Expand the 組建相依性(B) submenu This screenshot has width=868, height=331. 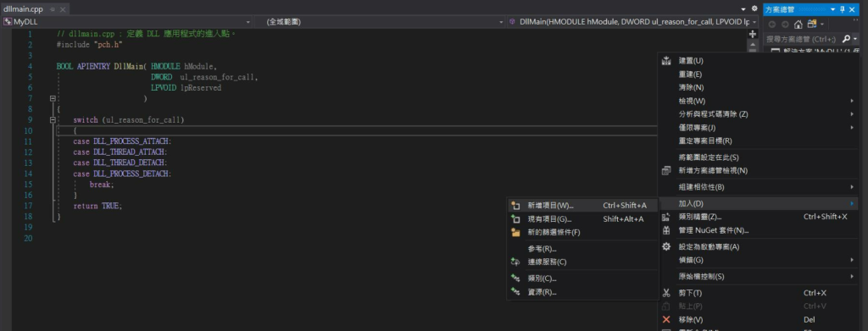point(759,187)
